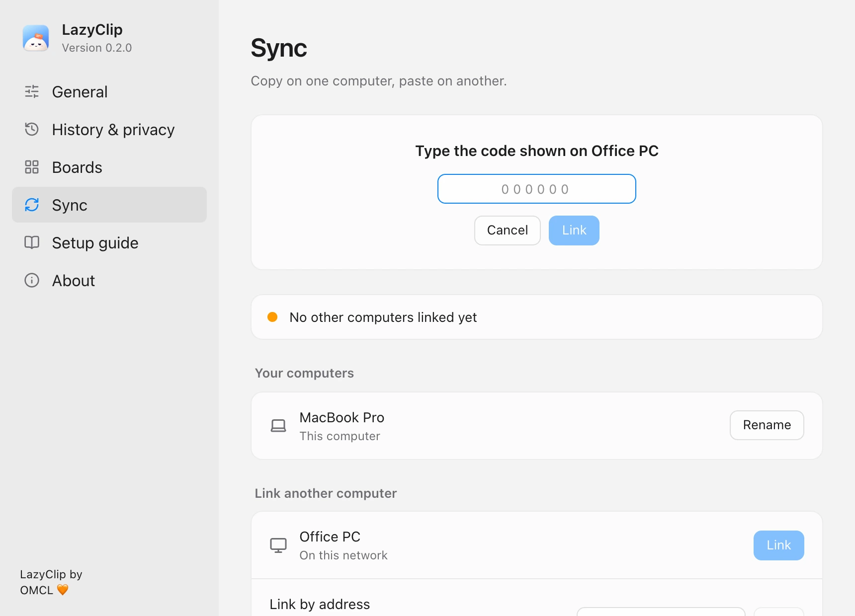Screen dimensions: 855x616
Task: Click the LazyClip app logo
Action: point(36,38)
